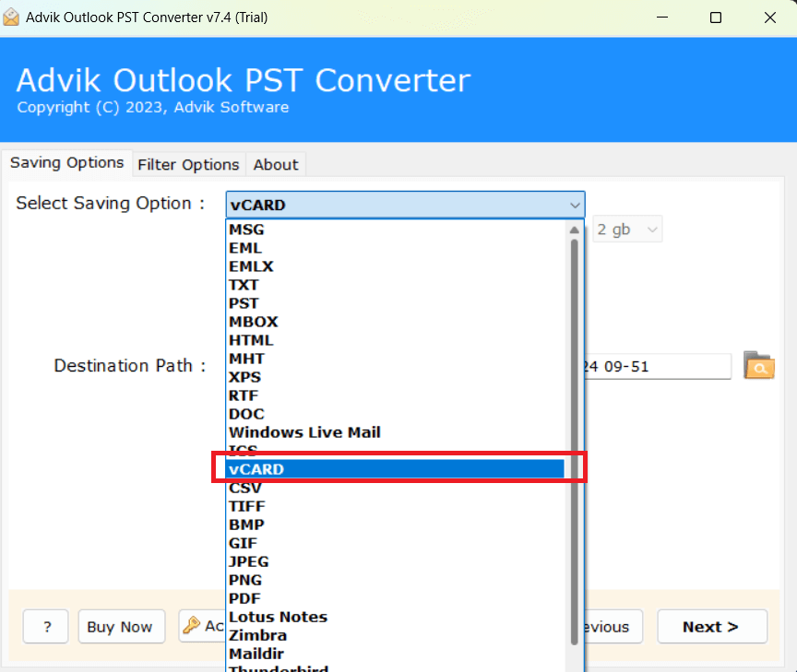Pick MBOX from the format list
This screenshot has width=797, height=672.
pos(396,322)
